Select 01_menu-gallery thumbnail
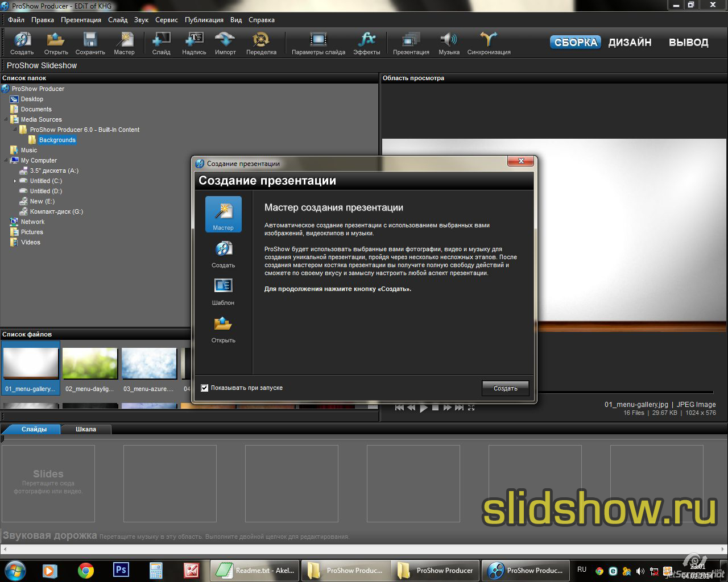 point(31,368)
